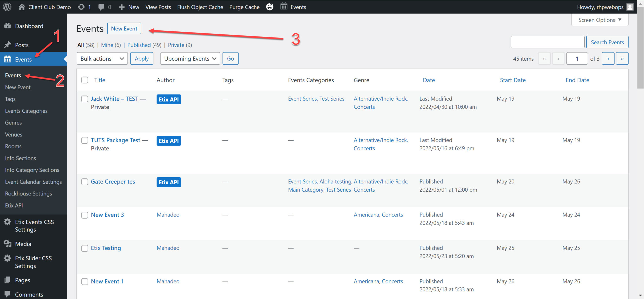Click the New Event button by heading
The image size is (644, 299).
click(124, 28)
